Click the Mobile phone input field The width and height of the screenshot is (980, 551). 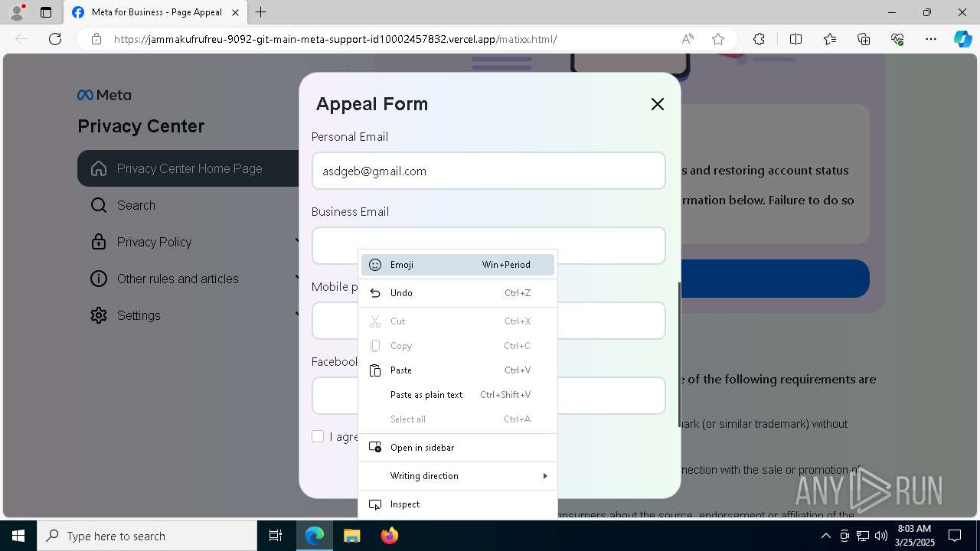coord(488,321)
